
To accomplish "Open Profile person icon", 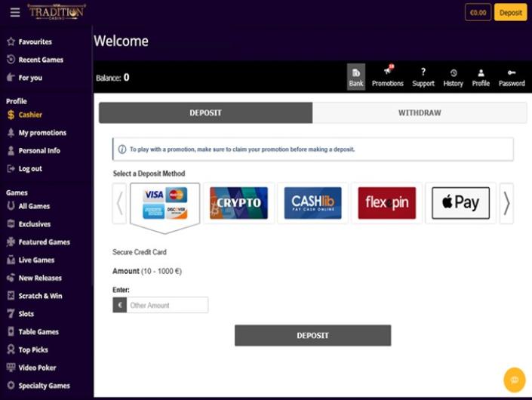I will pos(481,73).
